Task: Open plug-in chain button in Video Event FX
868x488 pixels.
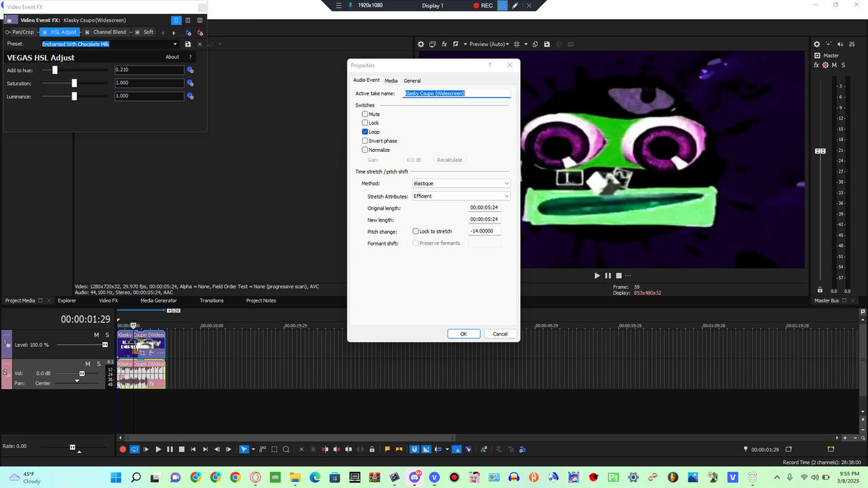Action: 189,33
